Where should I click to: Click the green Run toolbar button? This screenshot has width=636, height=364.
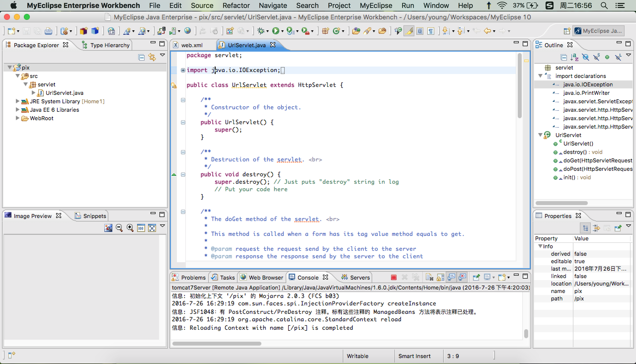276,31
